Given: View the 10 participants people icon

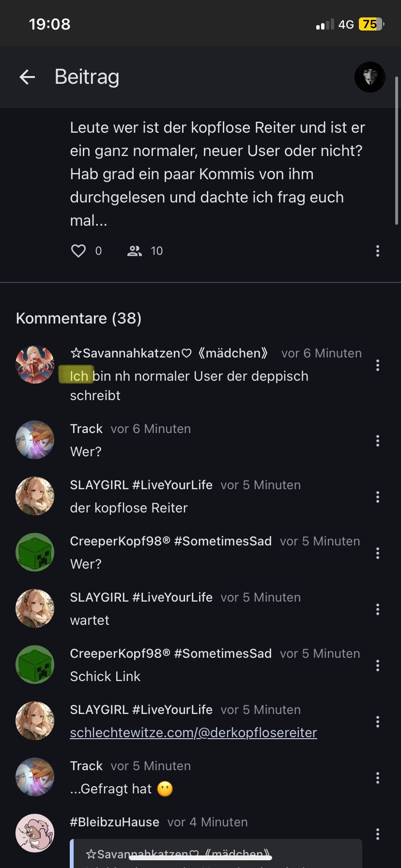Looking at the screenshot, I should (x=135, y=251).
